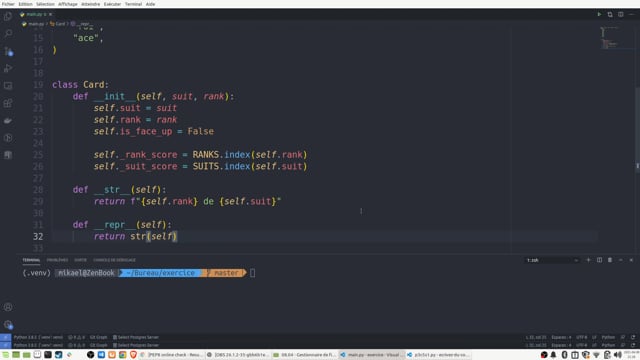Click the code minimap preview
The width and height of the screenshot is (640, 360).
tap(616, 39)
